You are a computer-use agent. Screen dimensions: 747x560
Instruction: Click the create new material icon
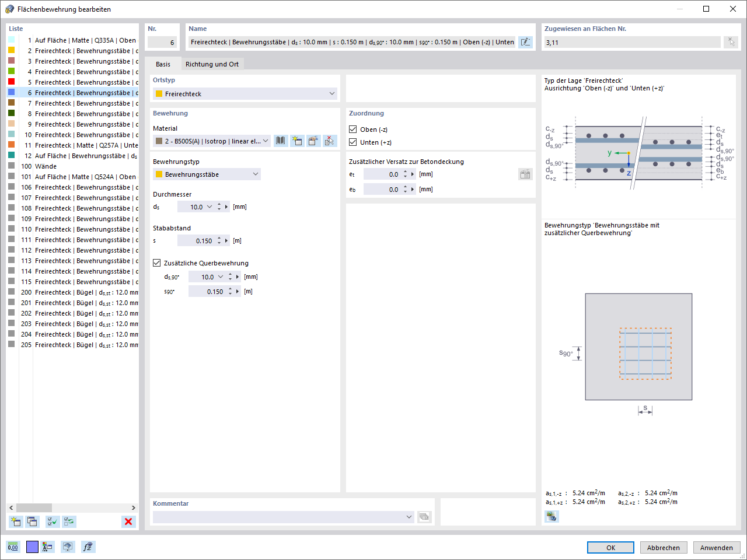click(x=297, y=141)
